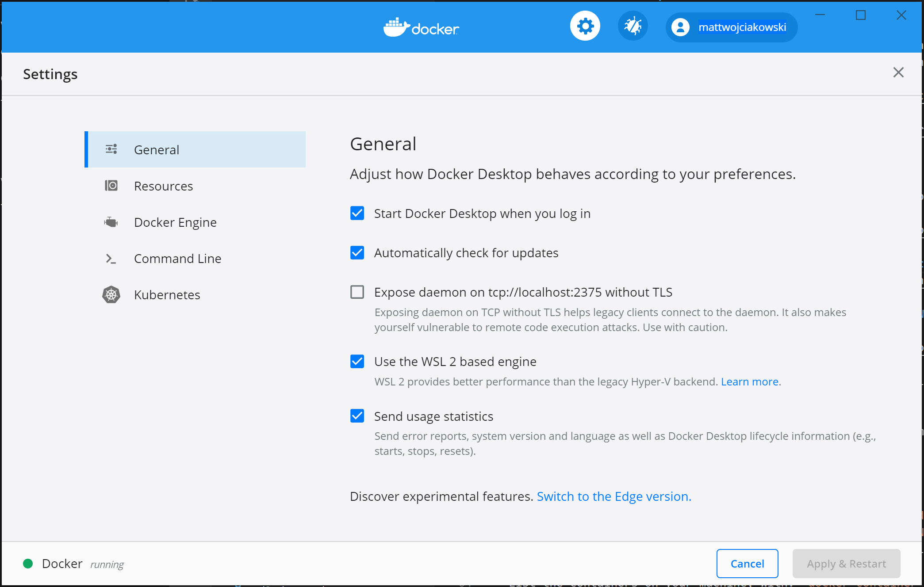Disable Automatically check for updates
The width and height of the screenshot is (924, 587).
pos(357,252)
